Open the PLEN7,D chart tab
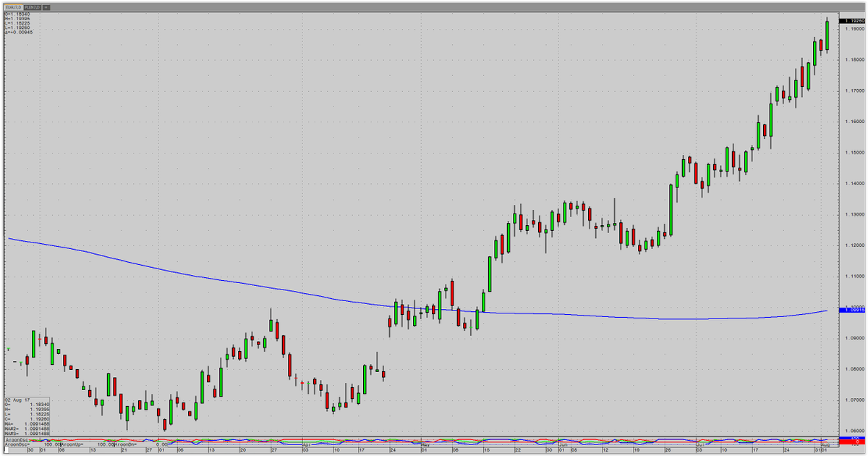 pyautogui.click(x=32, y=7)
